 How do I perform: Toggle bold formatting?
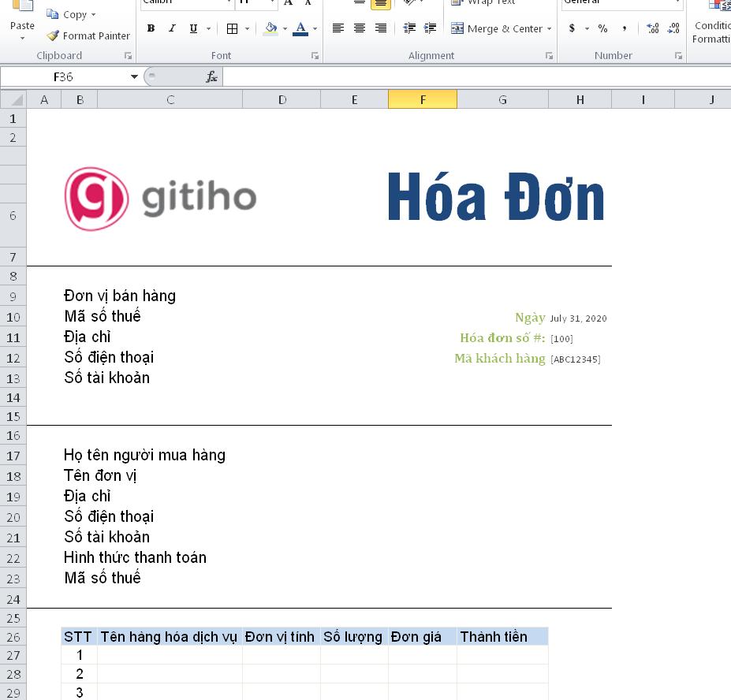click(151, 28)
